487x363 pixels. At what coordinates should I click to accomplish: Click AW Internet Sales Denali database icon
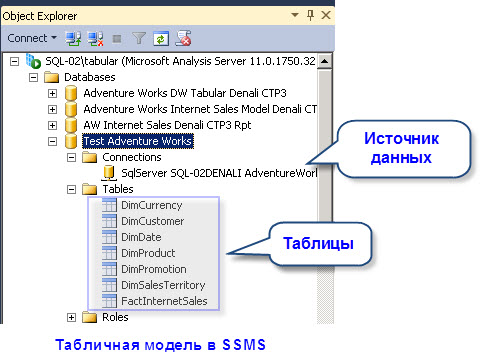click(71, 125)
